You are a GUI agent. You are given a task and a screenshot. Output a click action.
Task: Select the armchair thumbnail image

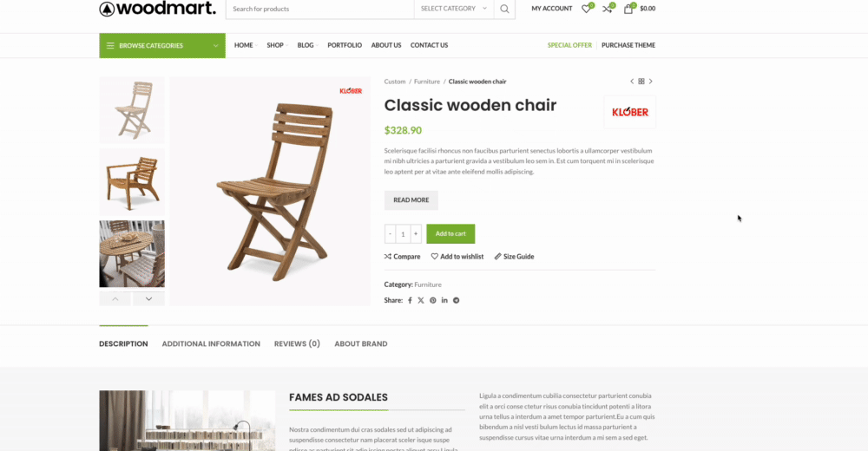tap(132, 182)
